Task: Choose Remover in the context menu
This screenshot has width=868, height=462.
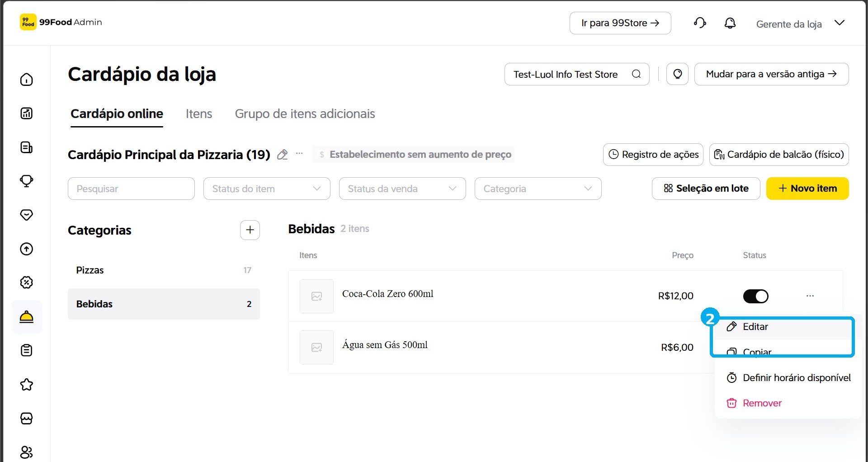Action: click(x=788, y=403)
